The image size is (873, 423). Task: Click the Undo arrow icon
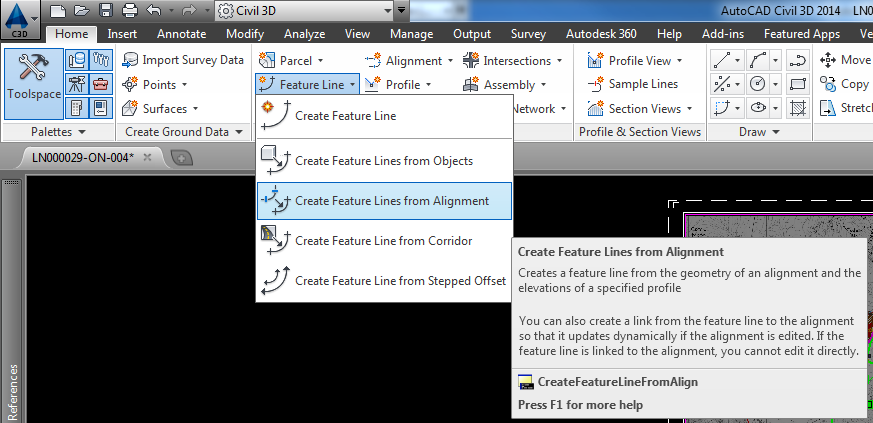click(x=154, y=11)
